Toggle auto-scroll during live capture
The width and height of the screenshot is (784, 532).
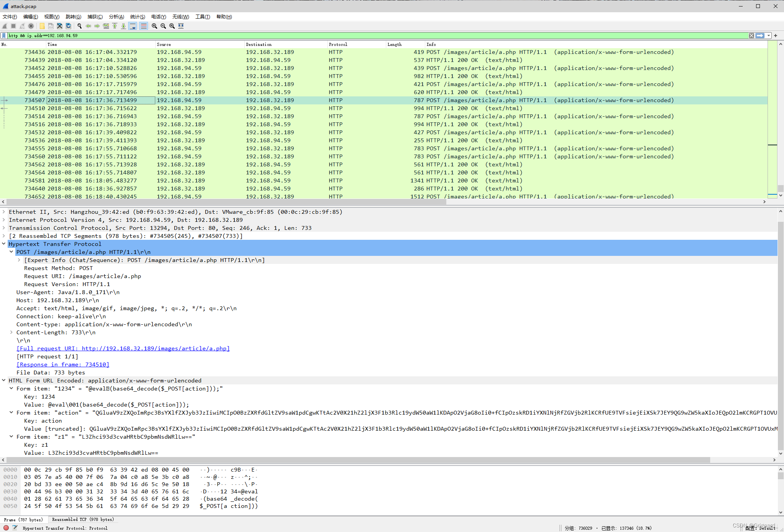133,26
